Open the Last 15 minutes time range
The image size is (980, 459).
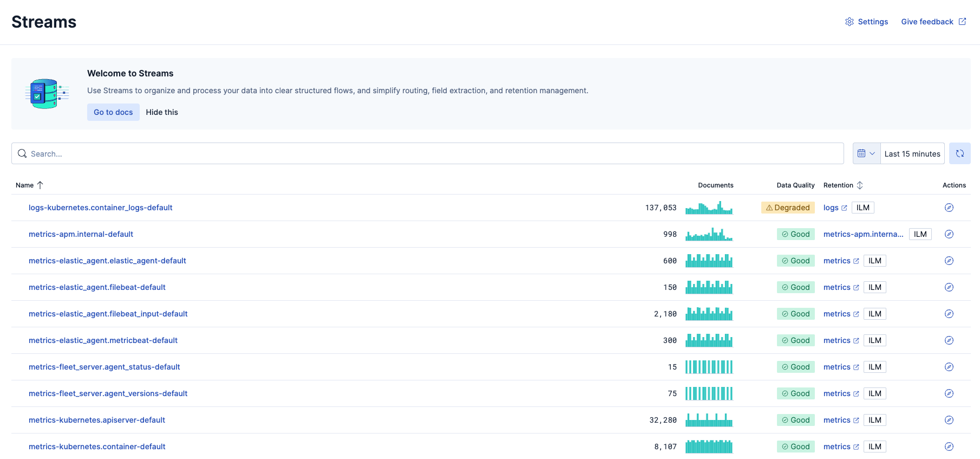click(x=912, y=154)
